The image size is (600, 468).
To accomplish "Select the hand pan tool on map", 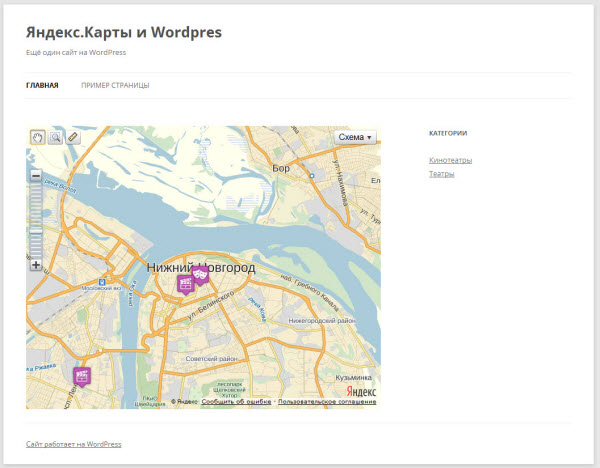I will (37, 138).
